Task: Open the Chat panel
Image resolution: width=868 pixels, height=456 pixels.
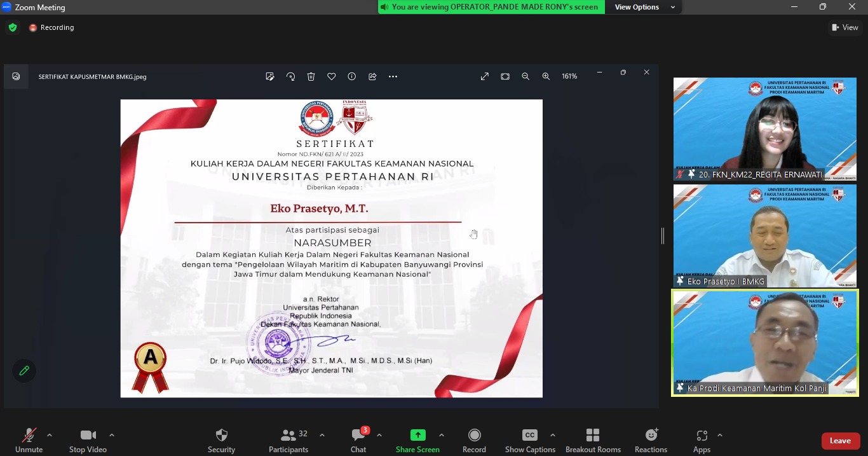Action: (358, 441)
